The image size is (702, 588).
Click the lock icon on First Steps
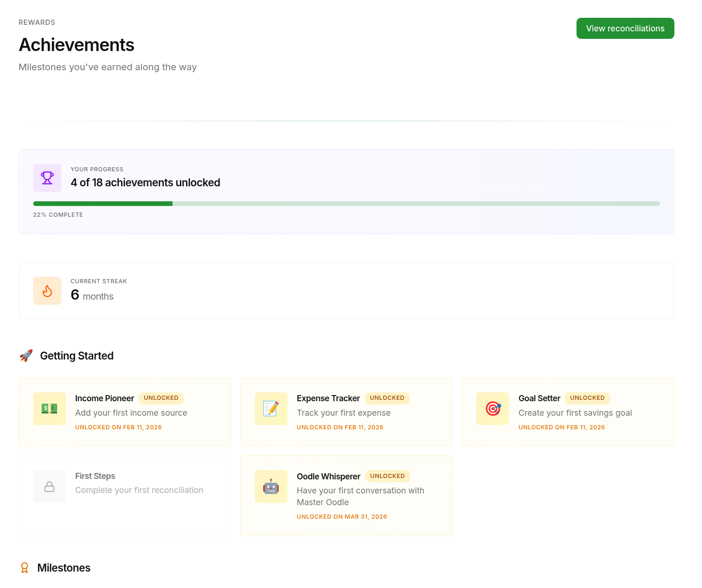(x=50, y=486)
